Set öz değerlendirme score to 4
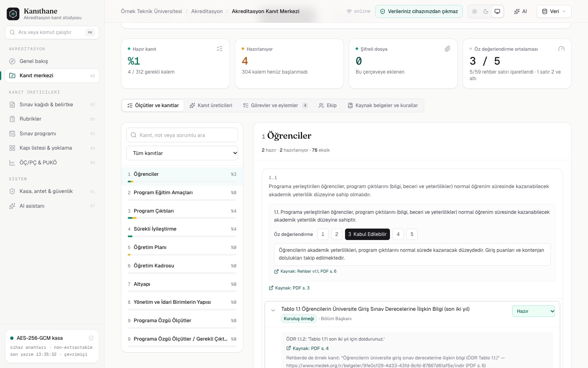 coord(398,234)
